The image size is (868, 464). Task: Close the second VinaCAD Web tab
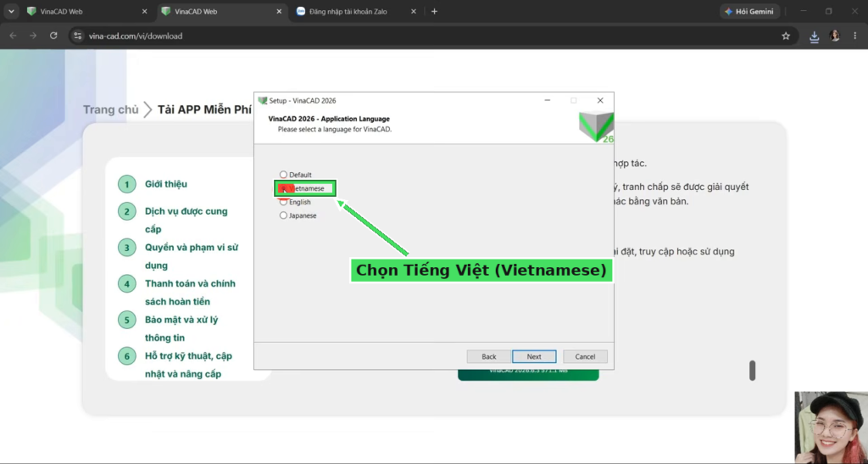[x=279, y=11]
